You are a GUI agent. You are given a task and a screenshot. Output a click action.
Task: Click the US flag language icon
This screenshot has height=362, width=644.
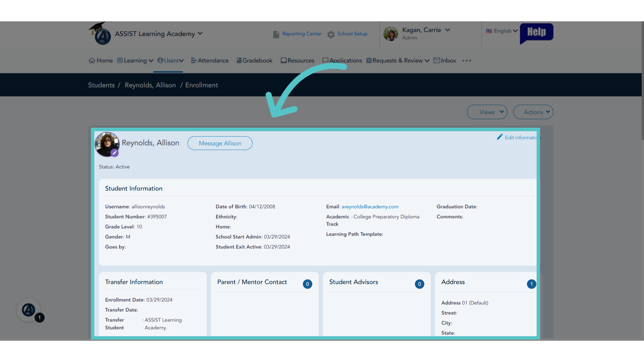[x=489, y=31]
